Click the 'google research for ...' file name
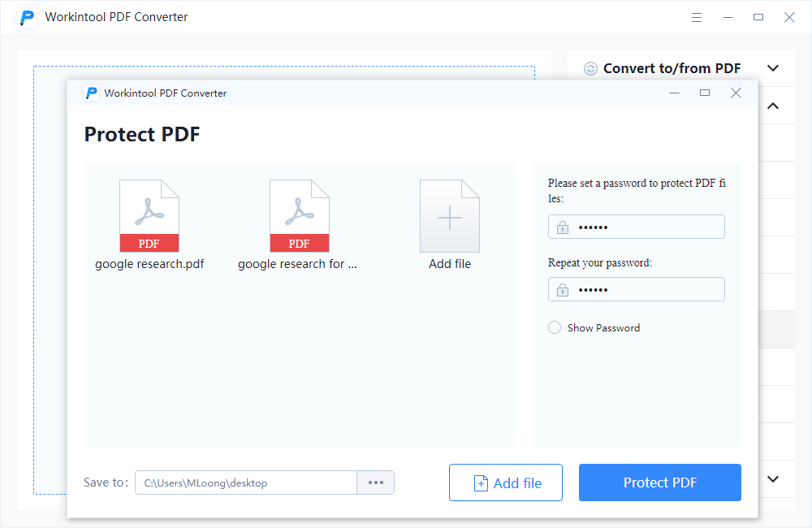The height and width of the screenshot is (528, 812). point(297,264)
